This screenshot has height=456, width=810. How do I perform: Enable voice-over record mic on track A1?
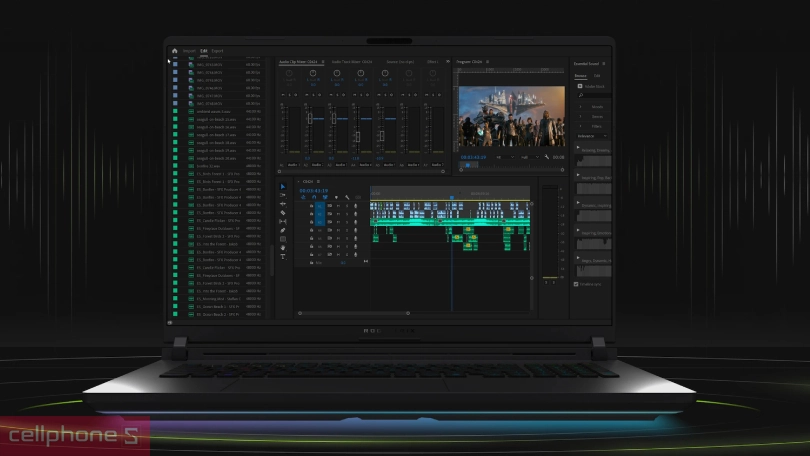(355, 206)
